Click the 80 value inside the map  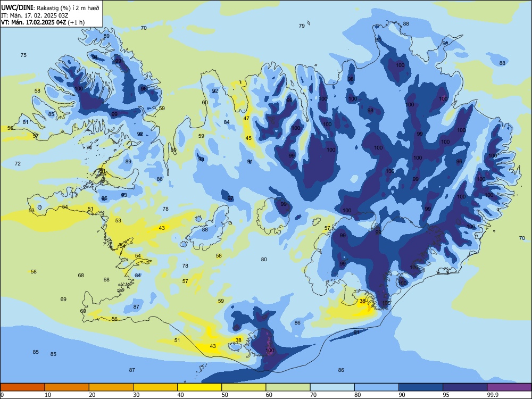coord(264,259)
